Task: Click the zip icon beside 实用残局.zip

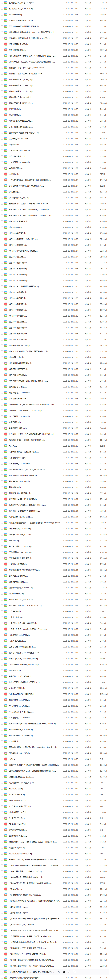Action: coord(6,174)
